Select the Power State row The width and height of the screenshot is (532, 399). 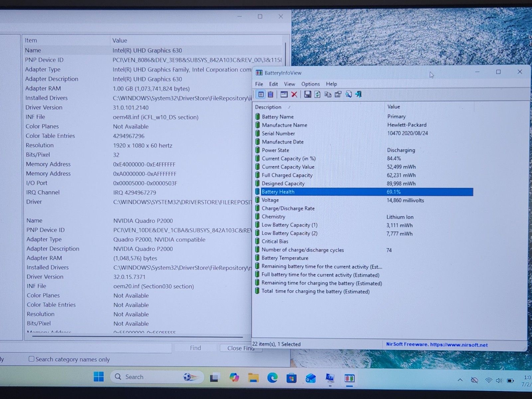click(x=364, y=150)
